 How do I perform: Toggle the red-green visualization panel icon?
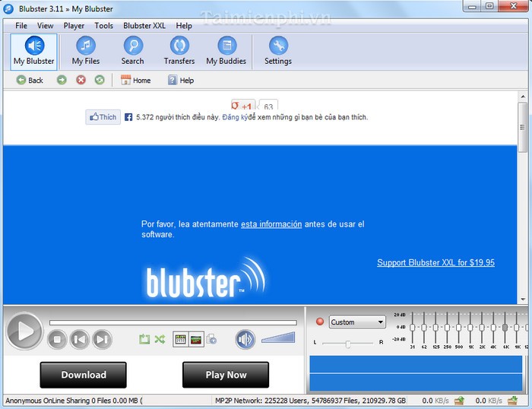coord(196,339)
